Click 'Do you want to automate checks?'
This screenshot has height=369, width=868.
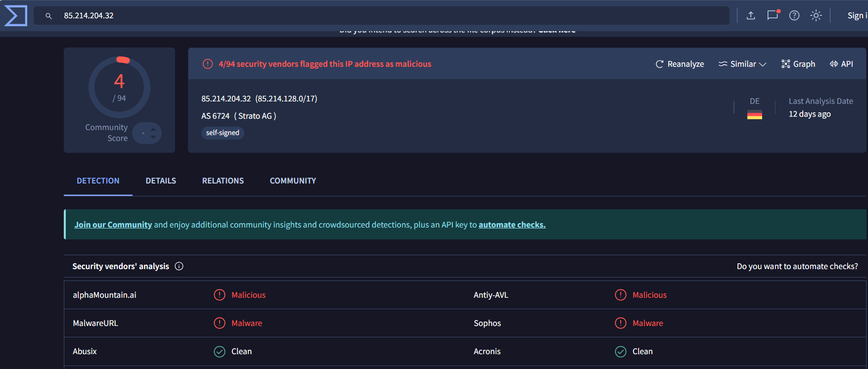click(797, 266)
